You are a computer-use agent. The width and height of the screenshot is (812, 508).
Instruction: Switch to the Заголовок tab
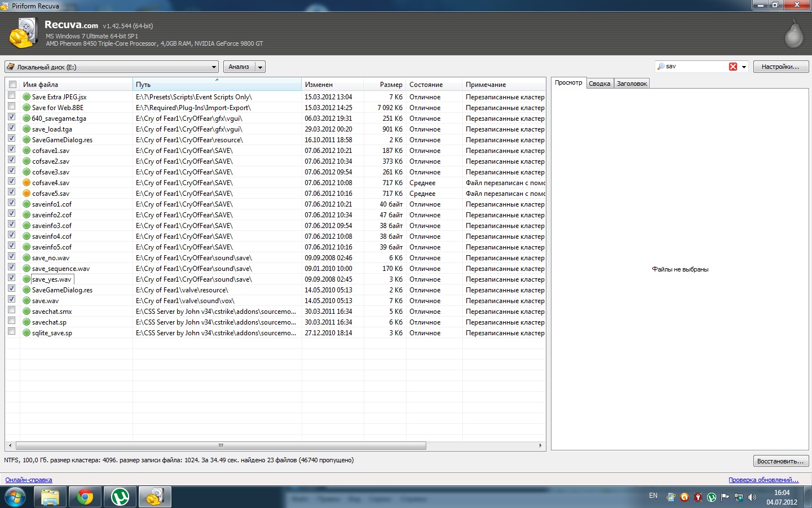point(632,84)
